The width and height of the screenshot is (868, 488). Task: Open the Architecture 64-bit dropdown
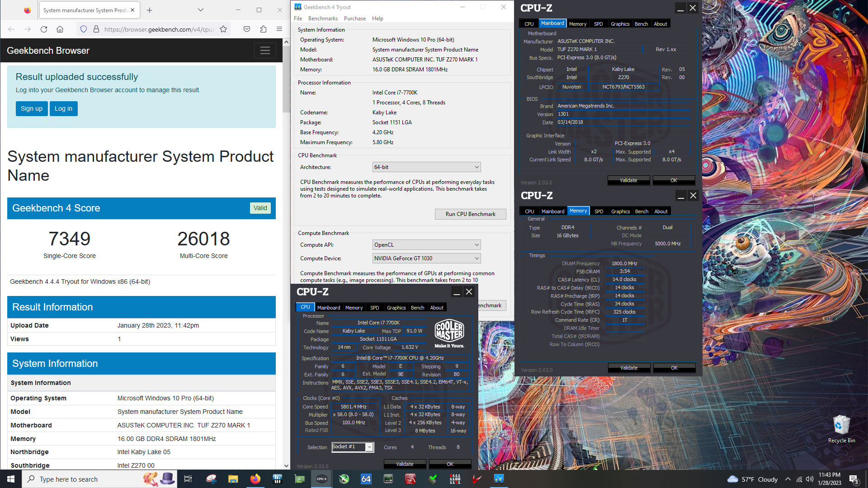(x=426, y=167)
